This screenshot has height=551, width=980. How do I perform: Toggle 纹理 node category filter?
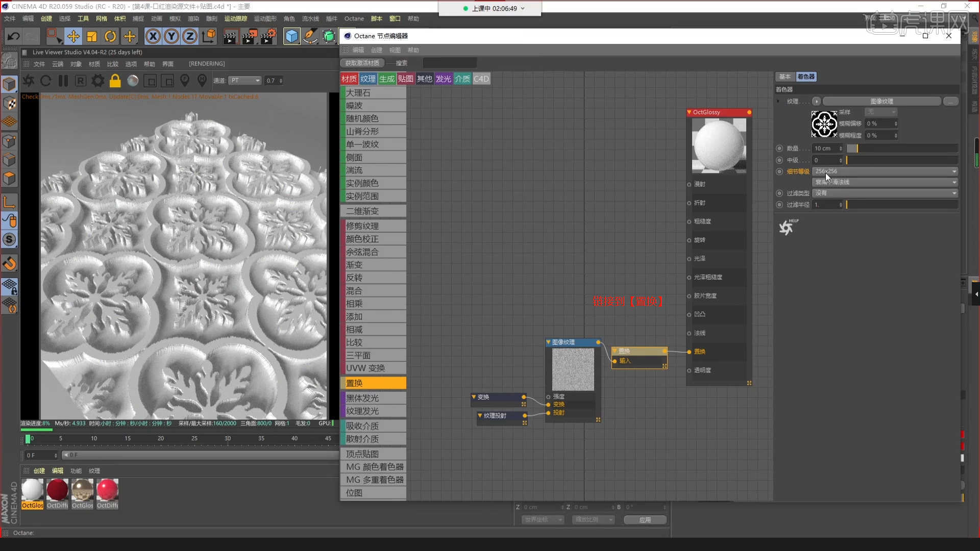tap(368, 79)
